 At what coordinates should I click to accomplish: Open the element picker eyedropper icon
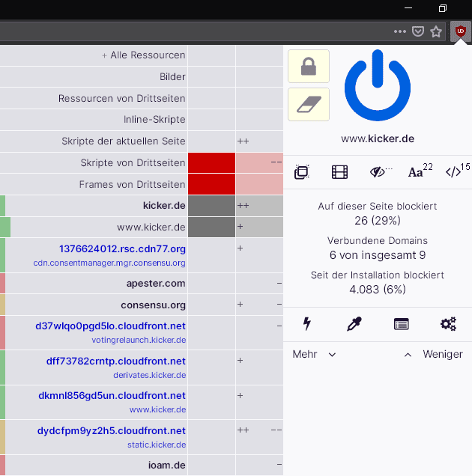354,323
